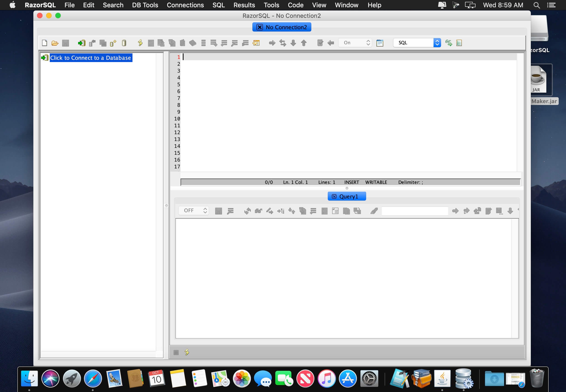566x392 pixels.
Task: Click the lightning bolt execute icon in toolbar
Action: [140, 43]
